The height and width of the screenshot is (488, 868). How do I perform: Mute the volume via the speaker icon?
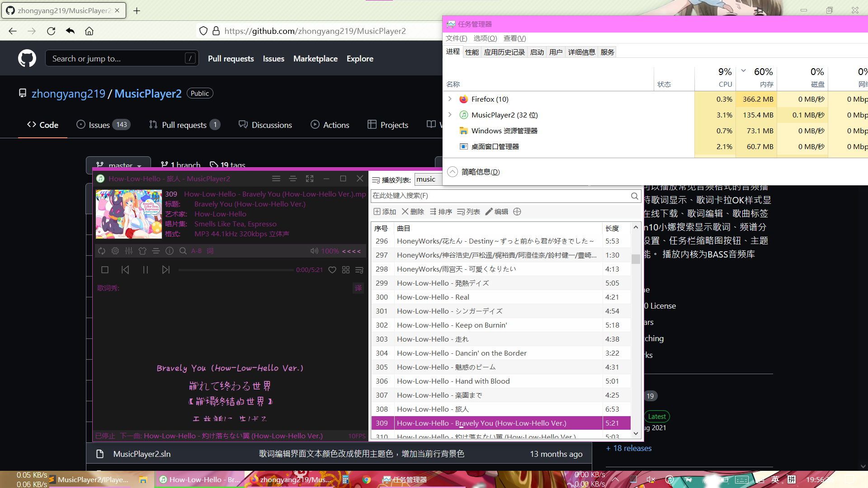point(314,251)
